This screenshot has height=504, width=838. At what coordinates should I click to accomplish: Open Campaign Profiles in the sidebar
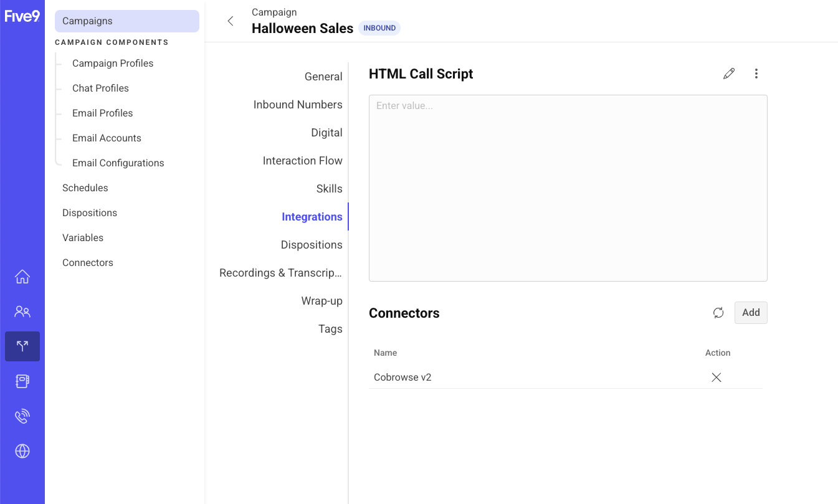[x=113, y=64]
